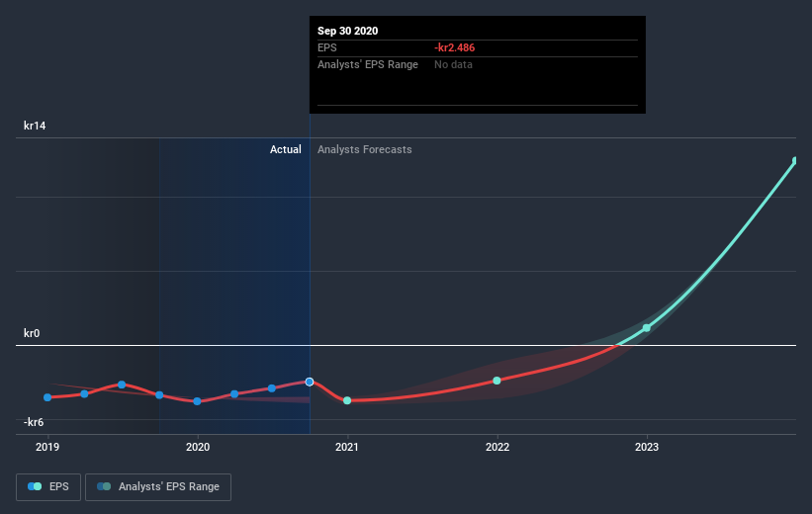Click the 2021 x-axis label
The image size is (812, 514).
(347, 447)
